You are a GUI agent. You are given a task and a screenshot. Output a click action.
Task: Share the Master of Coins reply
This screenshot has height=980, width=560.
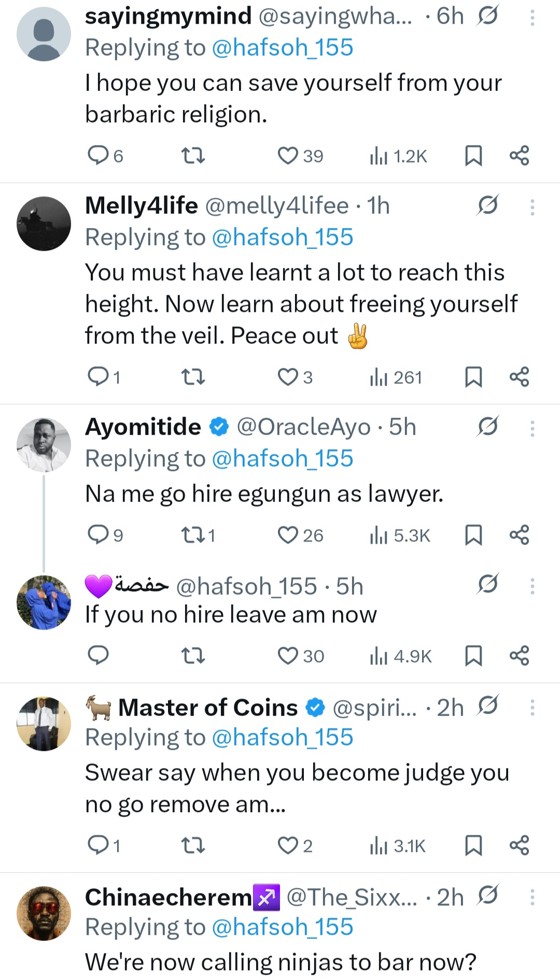(519, 845)
